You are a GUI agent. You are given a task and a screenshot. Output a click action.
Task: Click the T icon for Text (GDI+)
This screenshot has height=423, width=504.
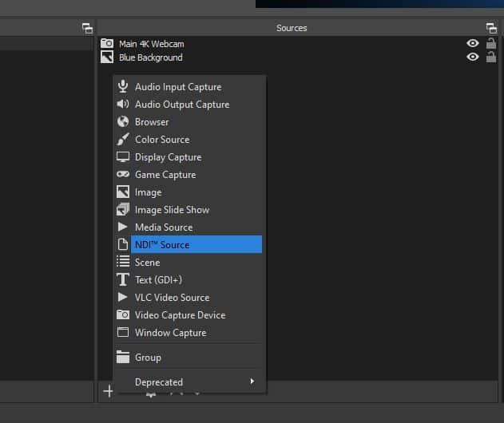coord(123,279)
